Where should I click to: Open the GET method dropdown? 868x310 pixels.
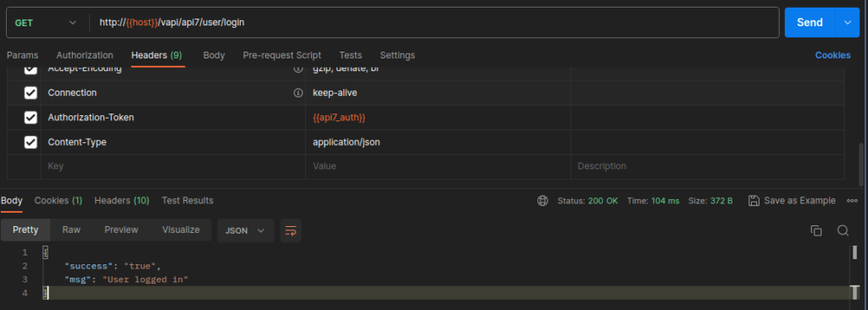point(46,23)
